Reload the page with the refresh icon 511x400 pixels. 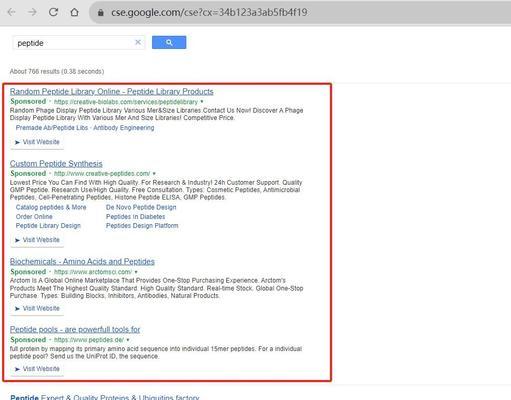tap(53, 12)
